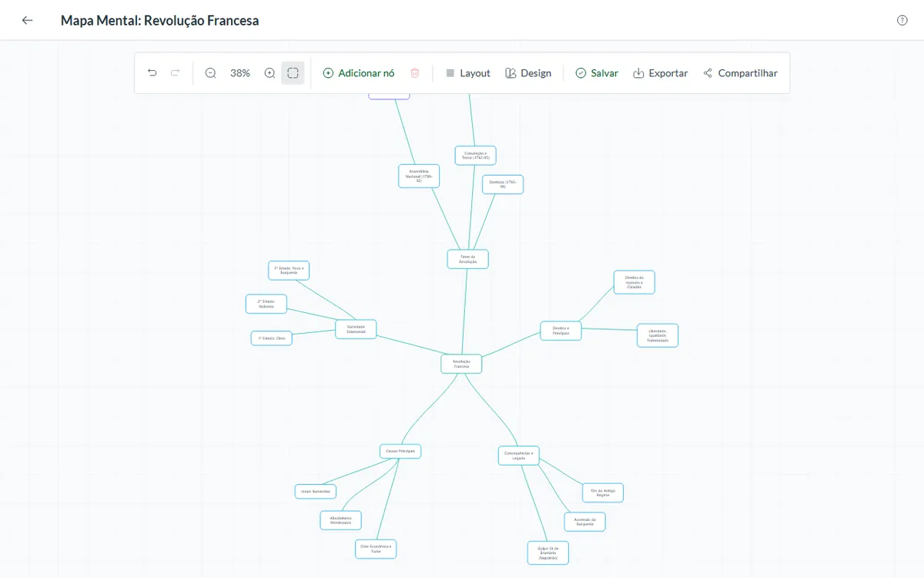Select the Sociedade Estamental node
Image resolution: width=924 pixels, height=578 pixels.
tap(356, 329)
